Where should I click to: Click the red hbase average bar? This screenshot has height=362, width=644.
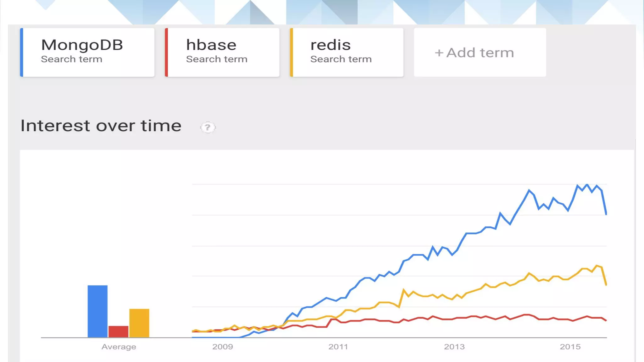[118, 332]
